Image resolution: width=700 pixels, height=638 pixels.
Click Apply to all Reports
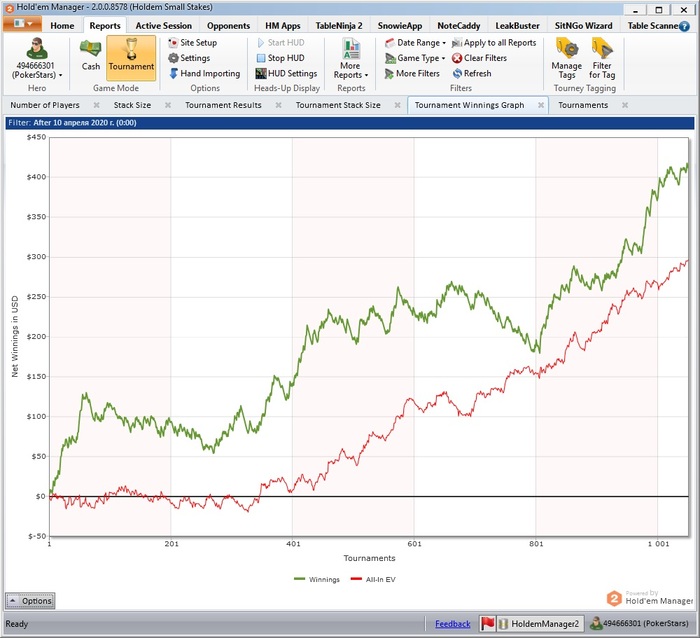(494, 43)
